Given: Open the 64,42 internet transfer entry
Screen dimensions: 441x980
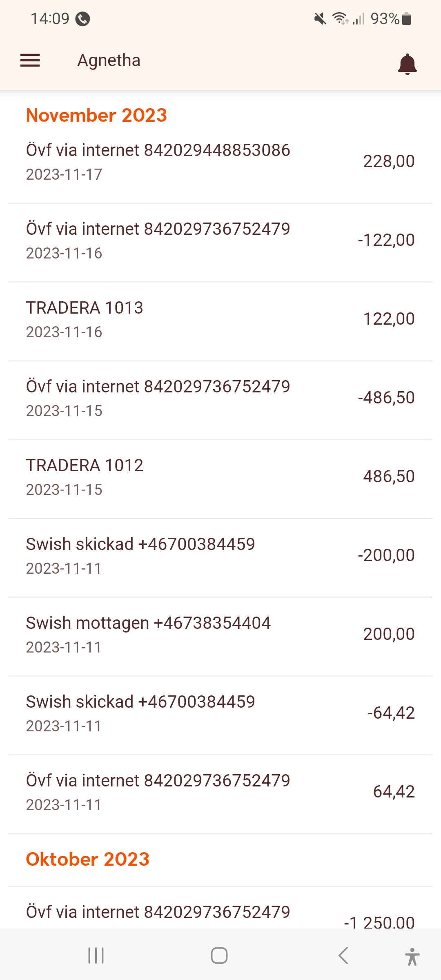Looking at the screenshot, I should tap(220, 792).
